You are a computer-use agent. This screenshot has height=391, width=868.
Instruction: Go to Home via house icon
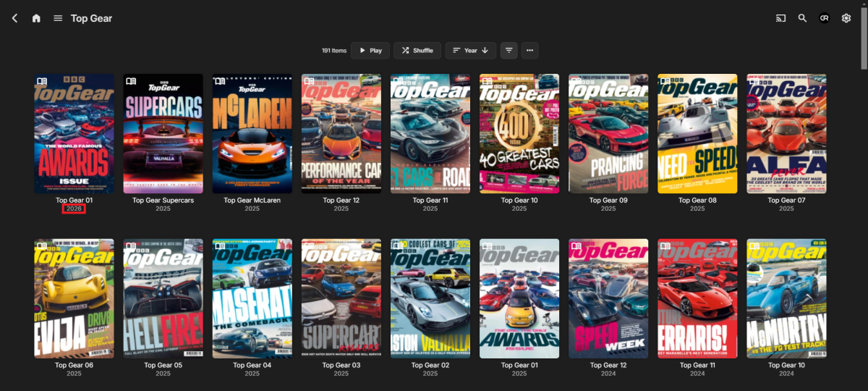click(36, 18)
